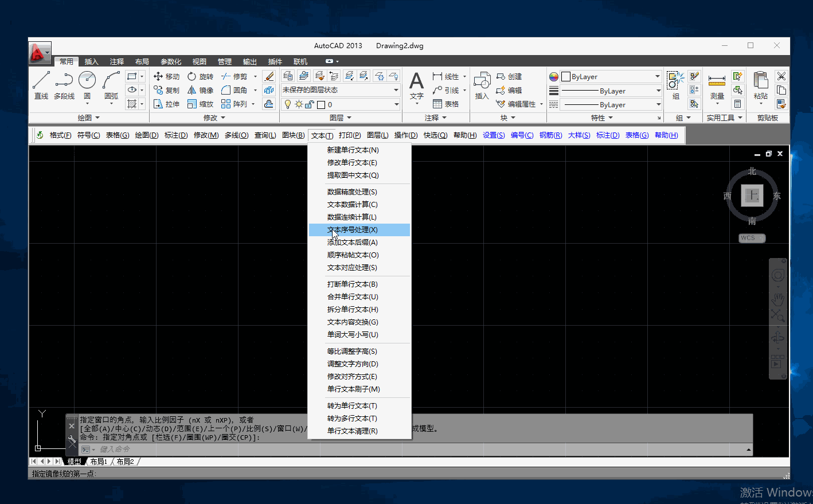The image size is (813, 504).
Task: Click the 镜像 mirror tool
Action: click(x=200, y=90)
